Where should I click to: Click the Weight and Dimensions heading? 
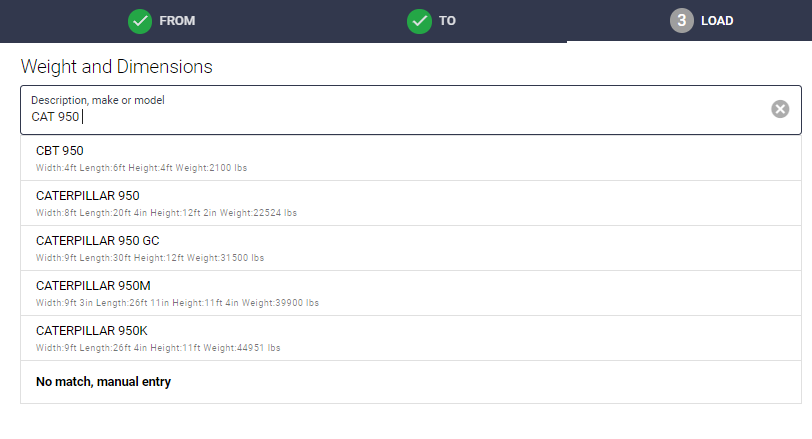(x=117, y=67)
